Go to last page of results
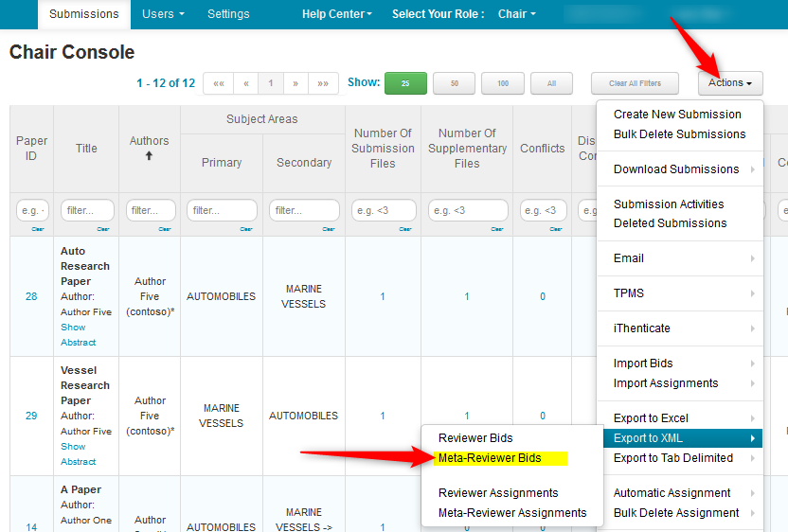This screenshot has width=788, height=532. pyautogui.click(x=323, y=83)
